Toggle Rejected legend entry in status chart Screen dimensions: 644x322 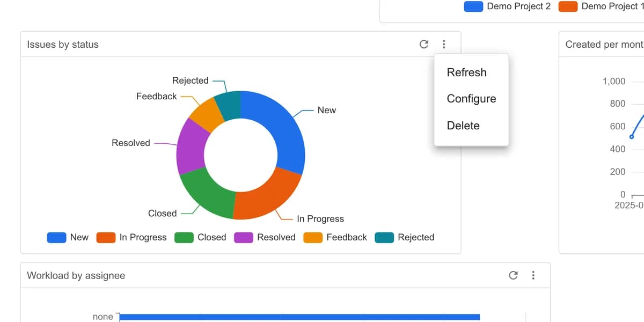[x=405, y=237]
